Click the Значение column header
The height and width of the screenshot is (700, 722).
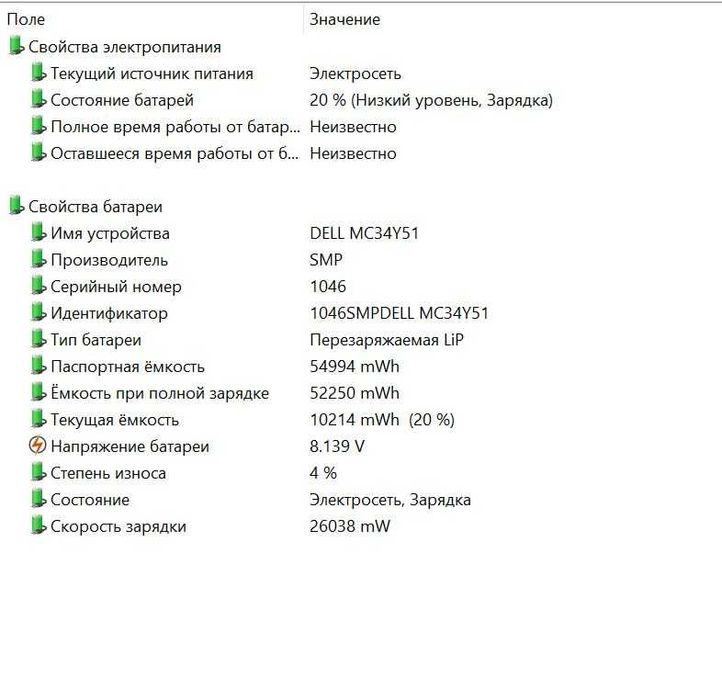coord(344,19)
